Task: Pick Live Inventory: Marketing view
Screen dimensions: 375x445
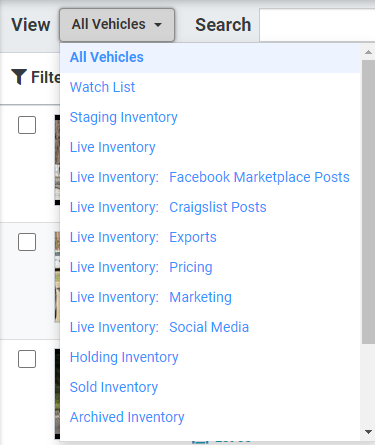Action: (151, 297)
